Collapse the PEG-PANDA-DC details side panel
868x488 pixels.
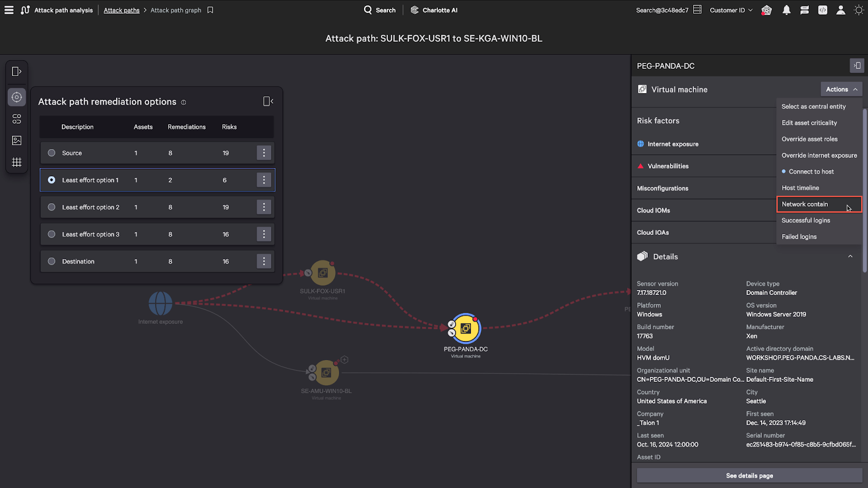857,66
